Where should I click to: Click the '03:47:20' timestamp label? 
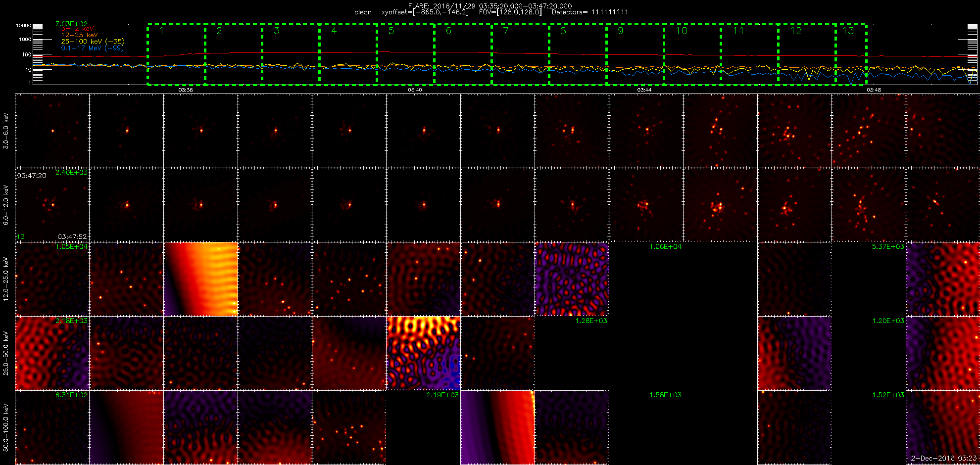[x=32, y=176]
